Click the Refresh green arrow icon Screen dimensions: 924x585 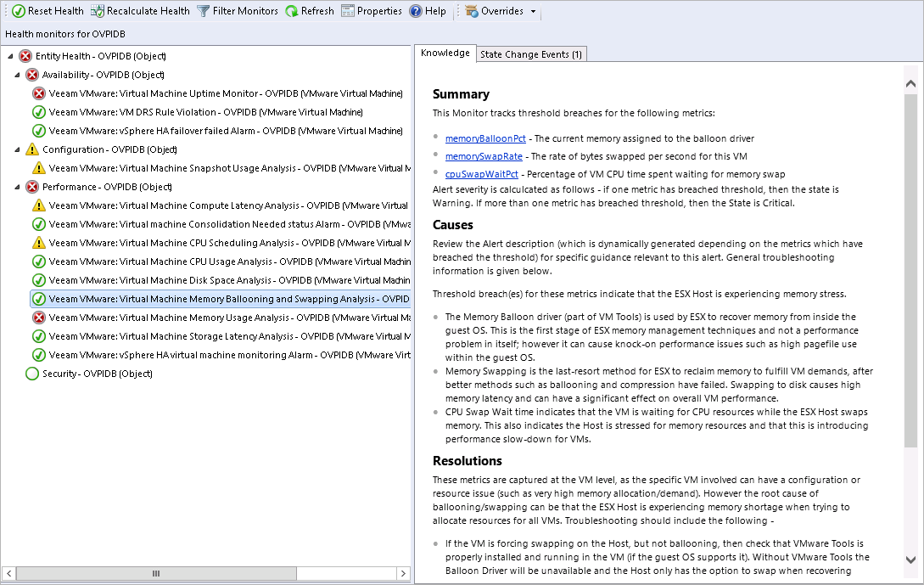292,11
